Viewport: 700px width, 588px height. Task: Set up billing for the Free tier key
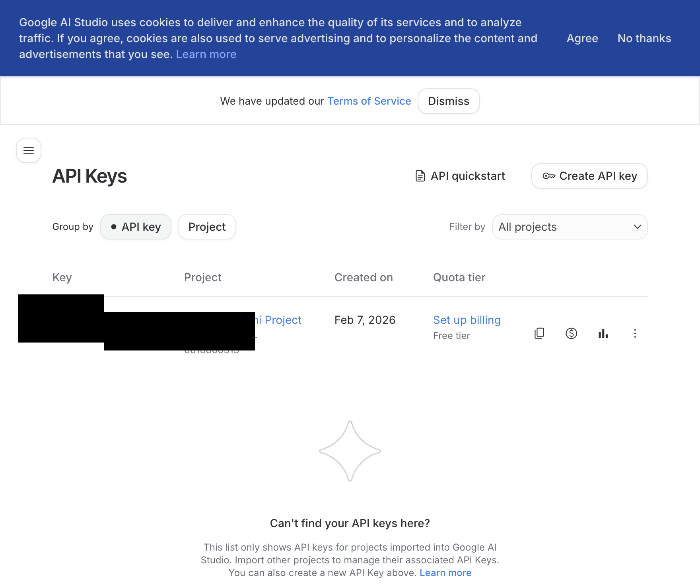tap(467, 320)
